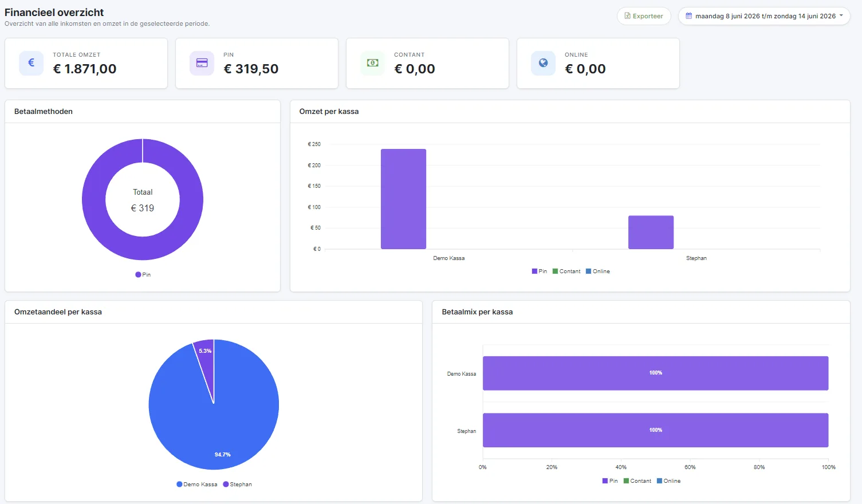Viewport: 862px width, 504px height.
Task: Click the cash icon on Contant card
Action: coord(372,63)
